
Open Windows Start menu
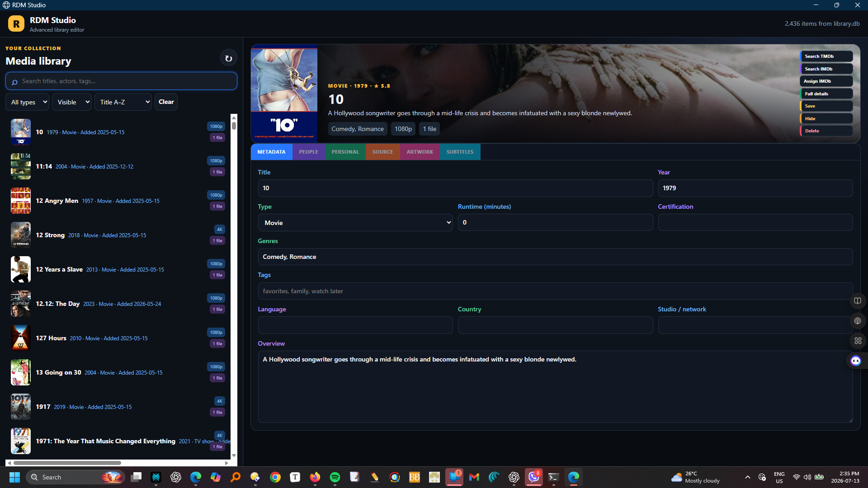[14, 477]
